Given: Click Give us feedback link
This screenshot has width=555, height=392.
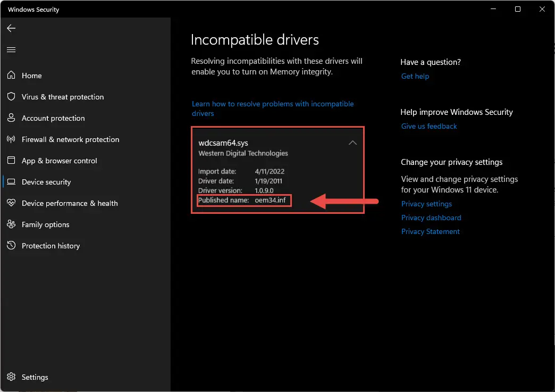Looking at the screenshot, I should click(428, 126).
